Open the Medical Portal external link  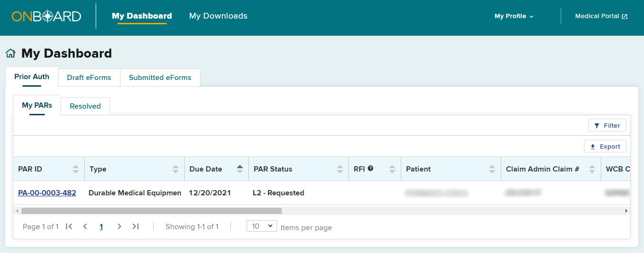[x=601, y=16]
